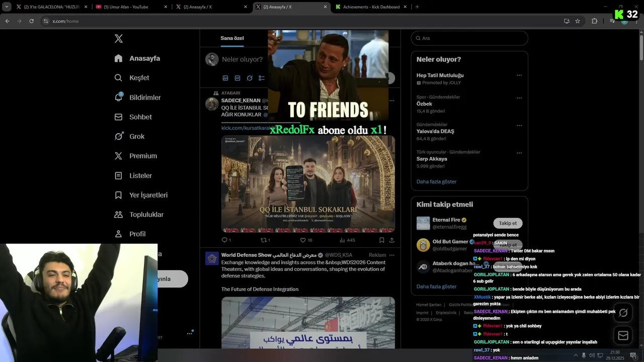Open the floating messages button
Screen dimensions: 644x362
pyautogui.click(x=623, y=335)
